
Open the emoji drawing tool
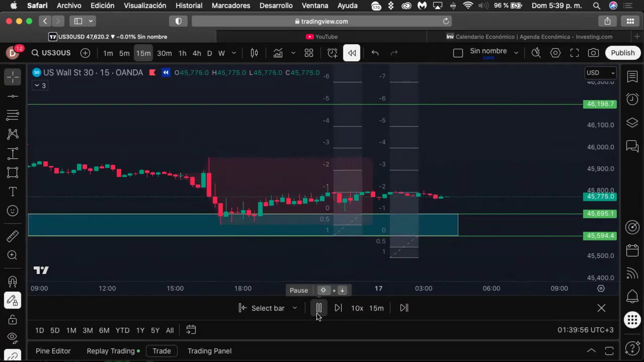pos(12,211)
